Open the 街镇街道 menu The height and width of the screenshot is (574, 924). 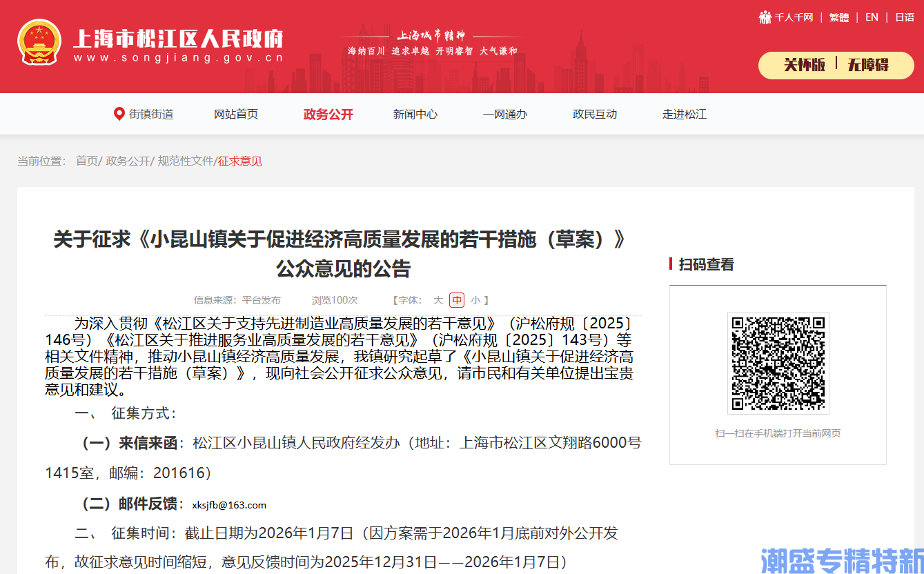tap(151, 115)
